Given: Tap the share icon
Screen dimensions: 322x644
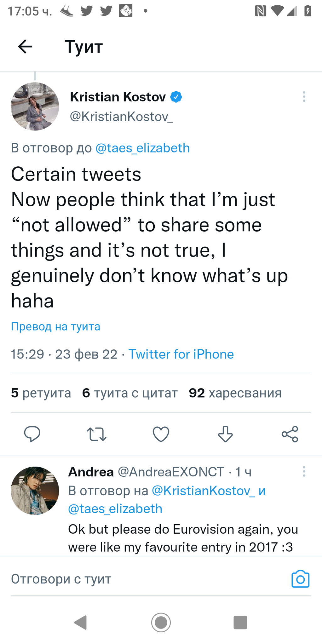Looking at the screenshot, I should click(x=290, y=434).
